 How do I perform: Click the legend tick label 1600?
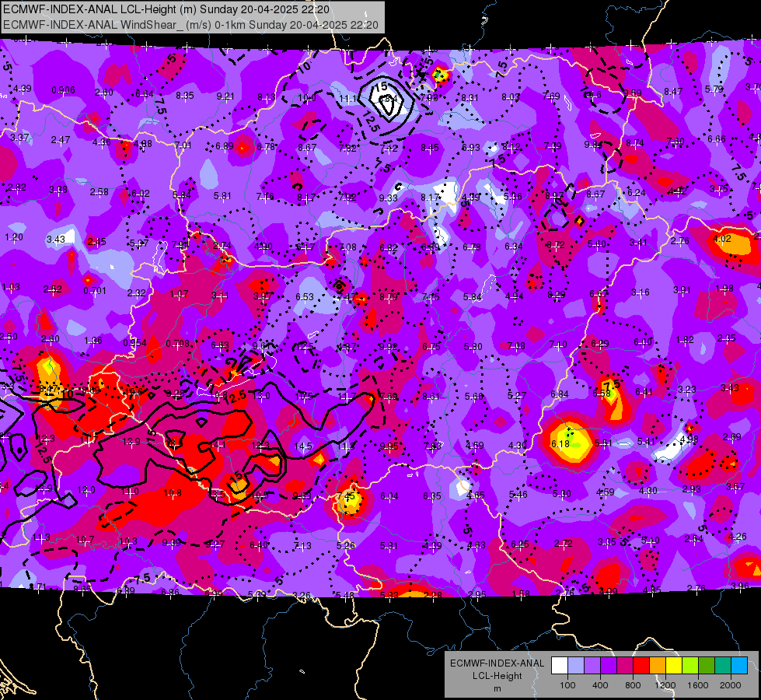698,685
